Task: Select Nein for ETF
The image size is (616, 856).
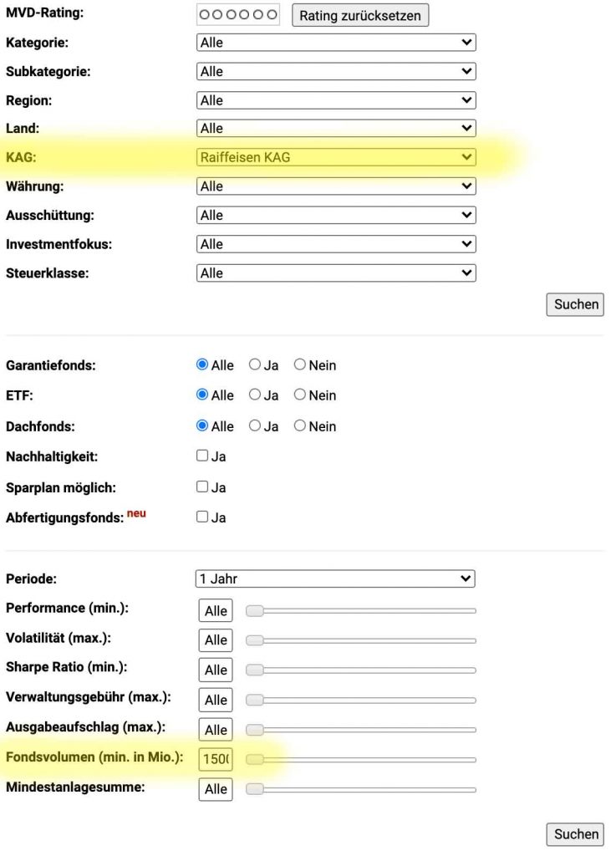Action: coord(299,395)
